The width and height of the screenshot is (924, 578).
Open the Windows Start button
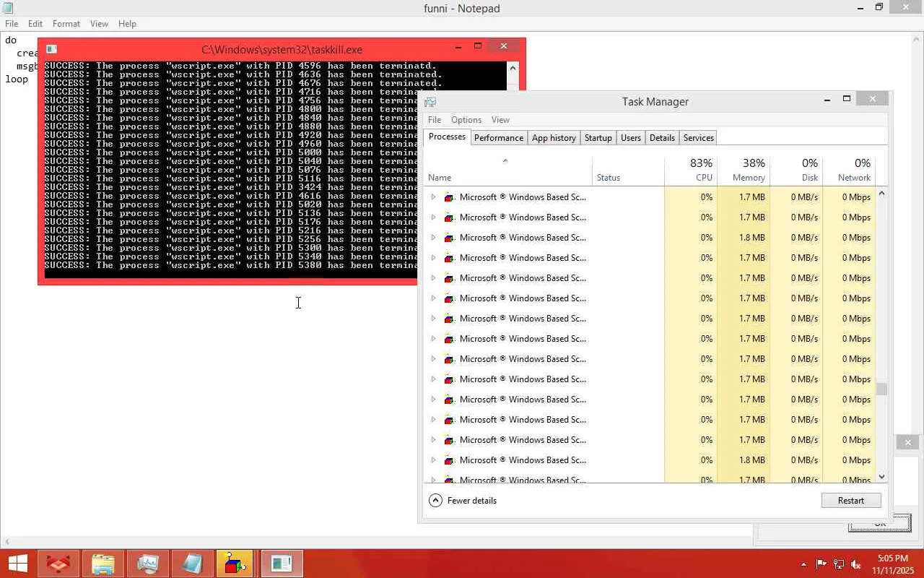18,564
